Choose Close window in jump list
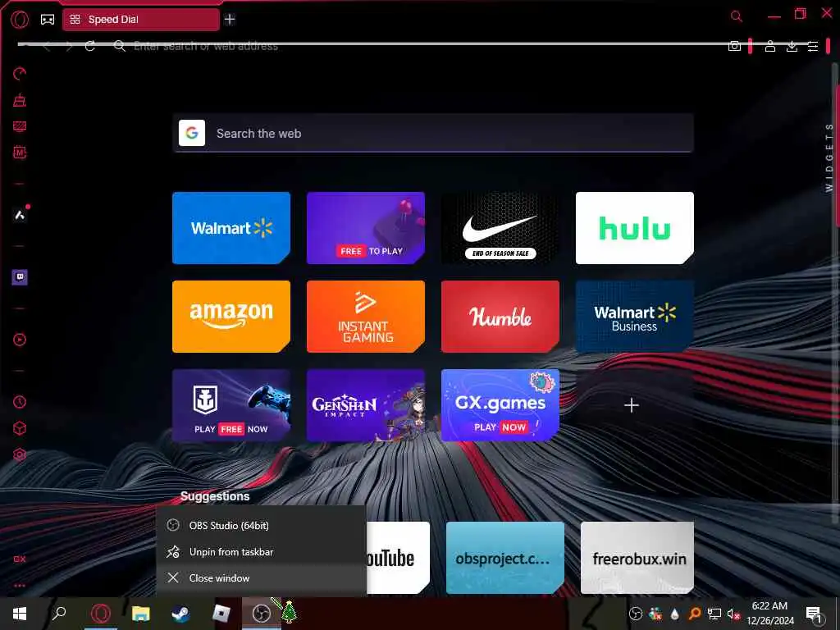This screenshot has width=840, height=630. pyautogui.click(x=262, y=578)
